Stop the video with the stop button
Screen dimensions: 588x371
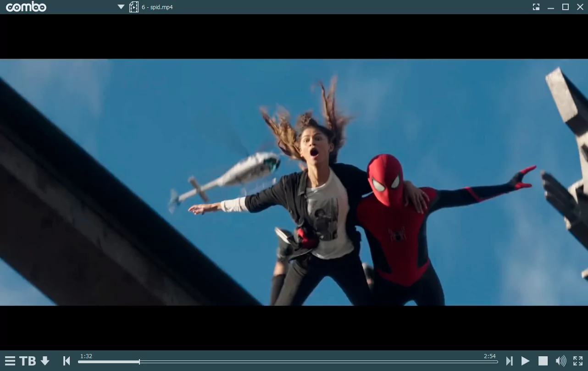[543, 361]
